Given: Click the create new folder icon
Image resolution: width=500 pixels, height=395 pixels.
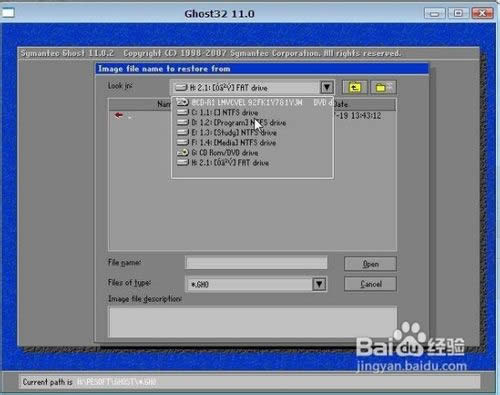Looking at the screenshot, I should [x=383, y=87].
